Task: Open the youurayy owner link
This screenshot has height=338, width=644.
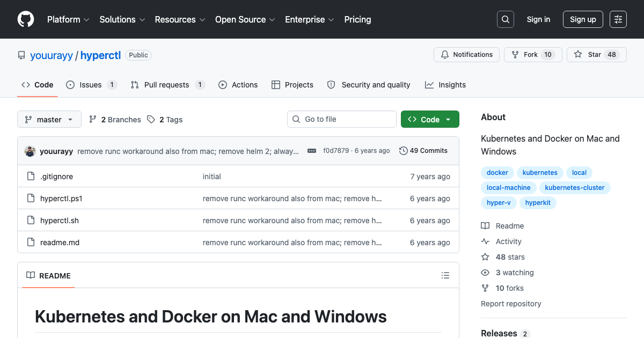Action: click(52, 55)
